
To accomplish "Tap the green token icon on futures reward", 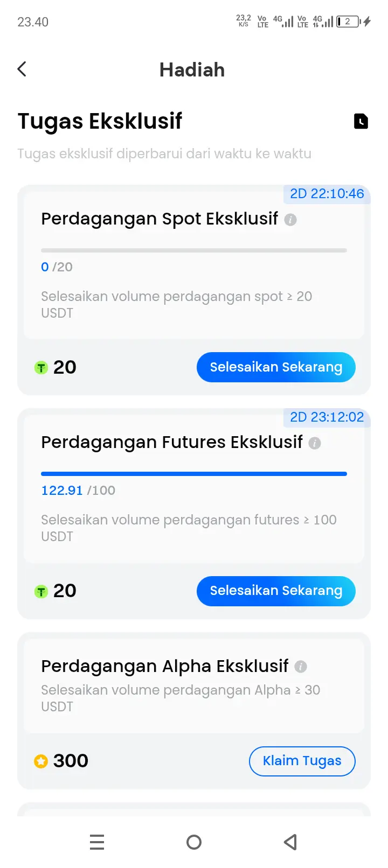I will coord(41,591).
